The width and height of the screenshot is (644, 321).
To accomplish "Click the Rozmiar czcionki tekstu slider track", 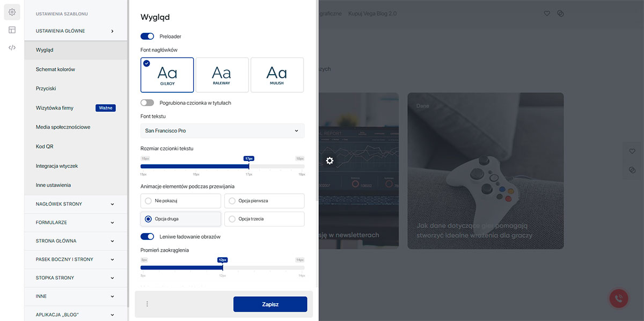I will (x=222, y=166).
